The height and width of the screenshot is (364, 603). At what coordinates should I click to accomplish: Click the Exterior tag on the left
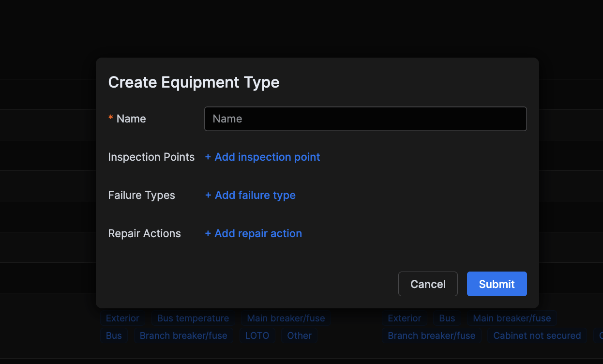pos(122,318)
